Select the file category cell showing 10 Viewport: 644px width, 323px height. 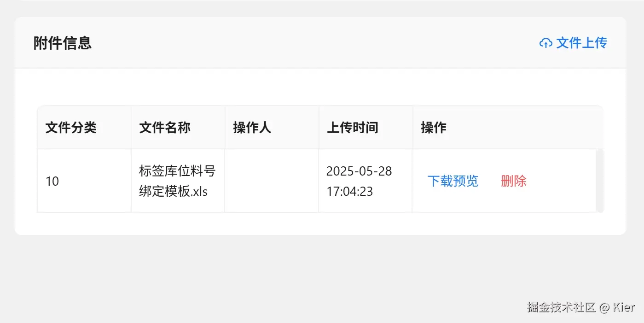click(x=52, y=181)
